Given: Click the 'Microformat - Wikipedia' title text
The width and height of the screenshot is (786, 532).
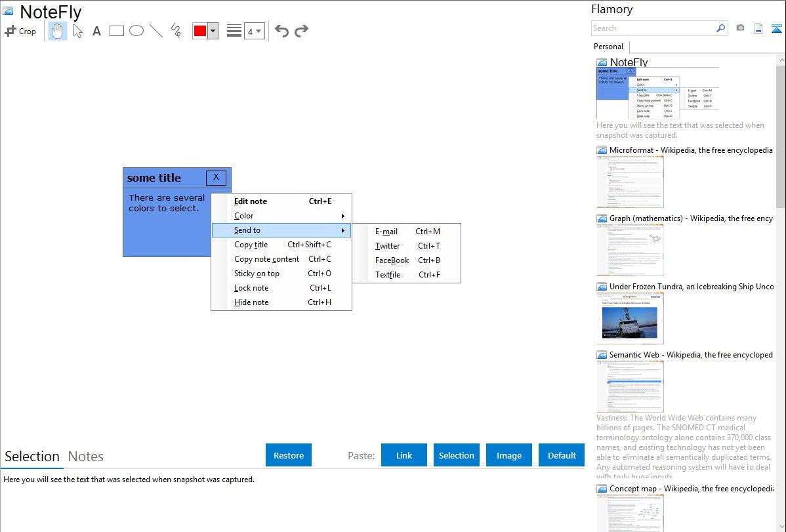Looking at the screenshot, I should (691, 150).
